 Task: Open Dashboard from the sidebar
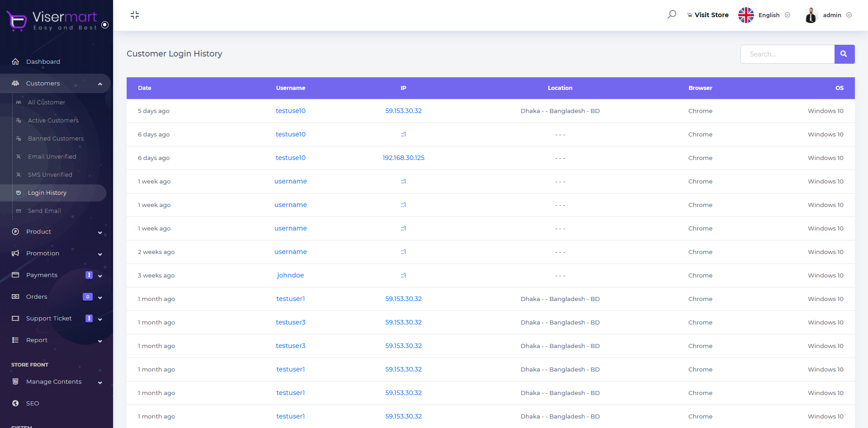pos(43,61)
